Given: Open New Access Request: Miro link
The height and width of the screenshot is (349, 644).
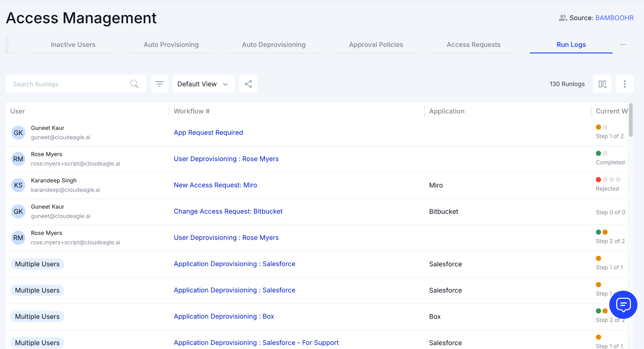Looking at the screenshot, I should [x=215, y=185].
